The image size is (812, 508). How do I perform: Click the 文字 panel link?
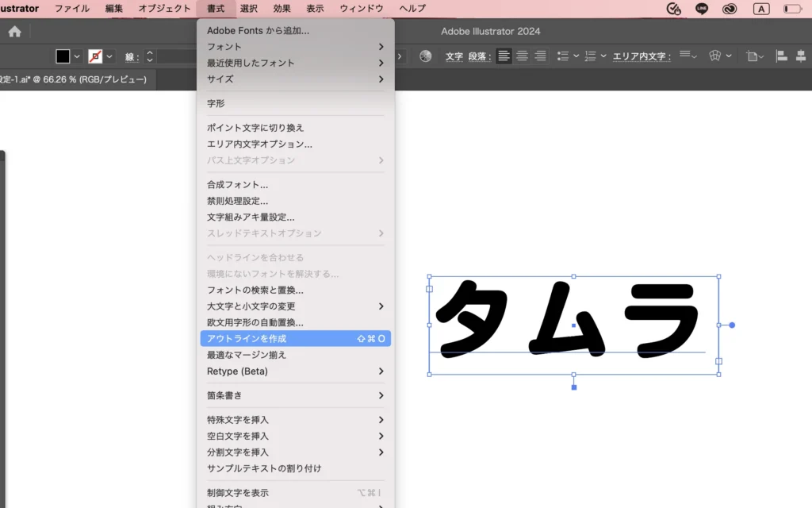click(x=454, y=56)
